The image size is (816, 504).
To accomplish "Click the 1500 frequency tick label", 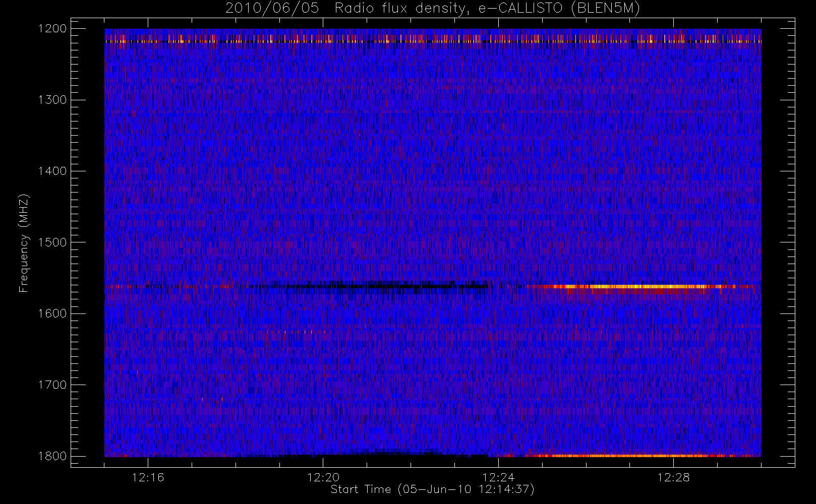I will (x=52, y=242).
